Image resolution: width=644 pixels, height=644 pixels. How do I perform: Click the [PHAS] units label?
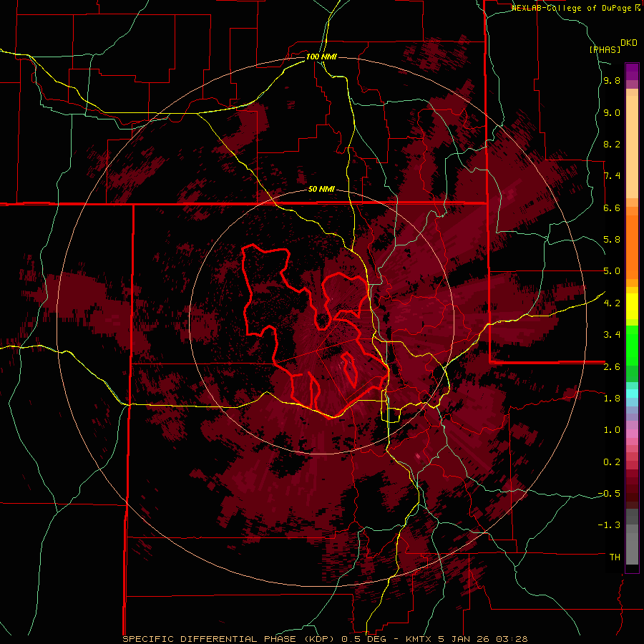605,49
